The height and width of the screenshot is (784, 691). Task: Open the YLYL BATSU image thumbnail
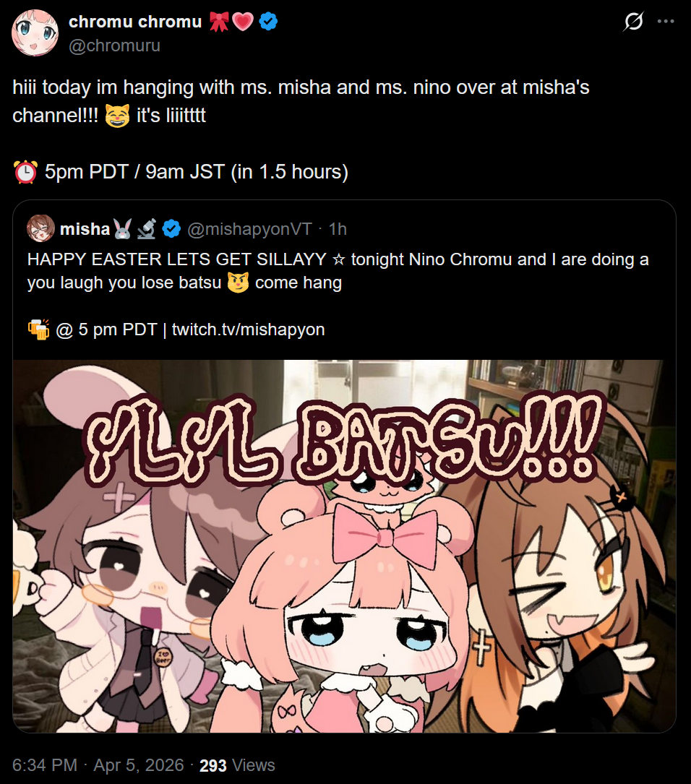click(345, 546)
